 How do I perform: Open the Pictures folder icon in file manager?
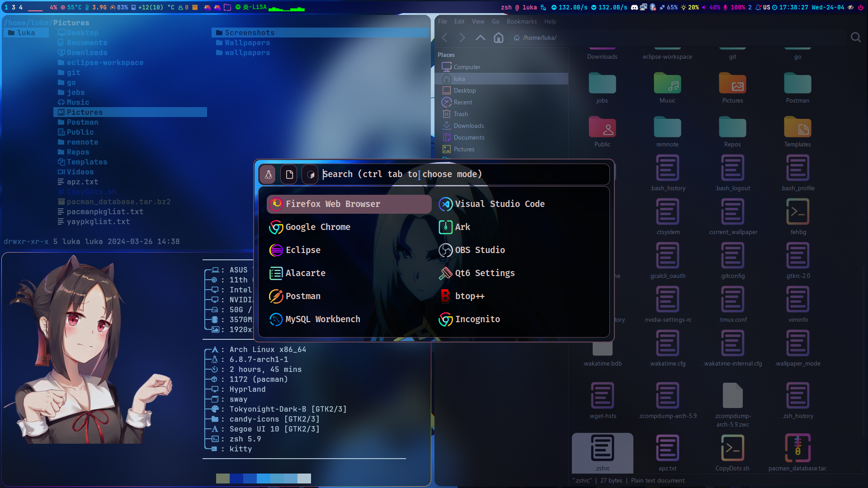pos(732,84)
